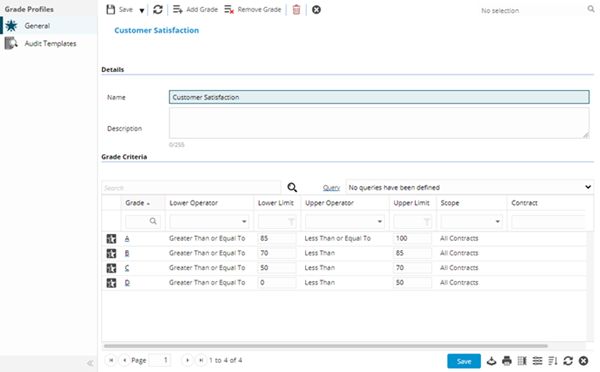This screenshot has width=600, height=372.
Task: Click the red trash delete icon
Action: (296, 10)
